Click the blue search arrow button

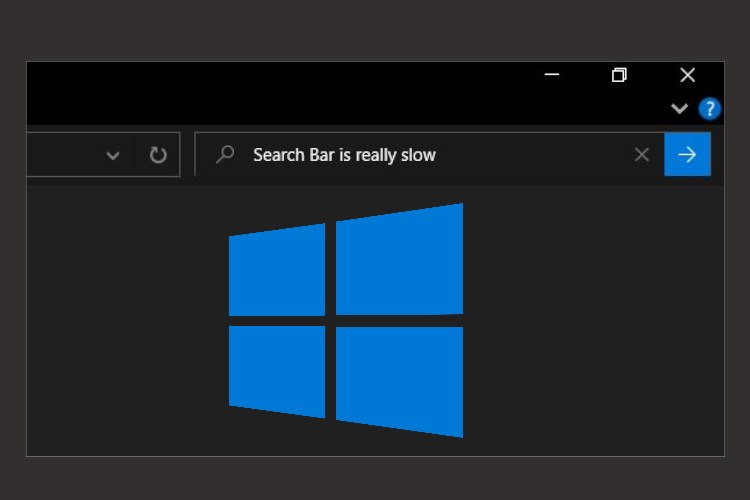(x=687, y=155)
